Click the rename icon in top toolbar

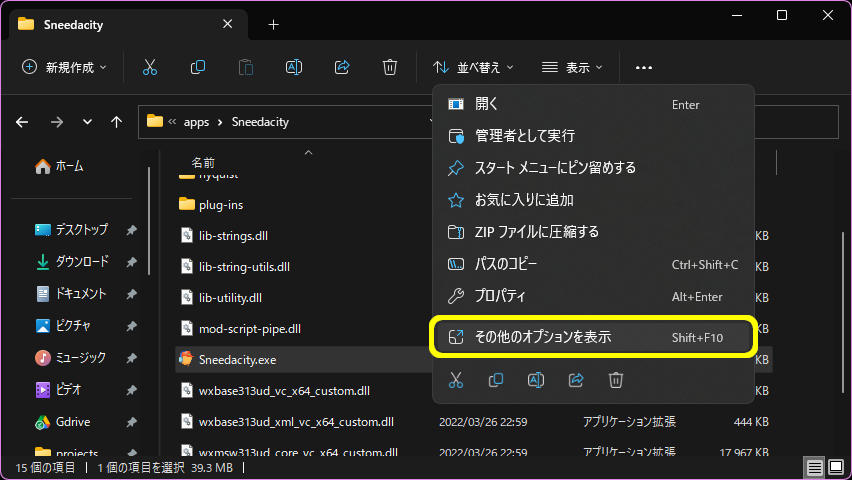(294, 67)
